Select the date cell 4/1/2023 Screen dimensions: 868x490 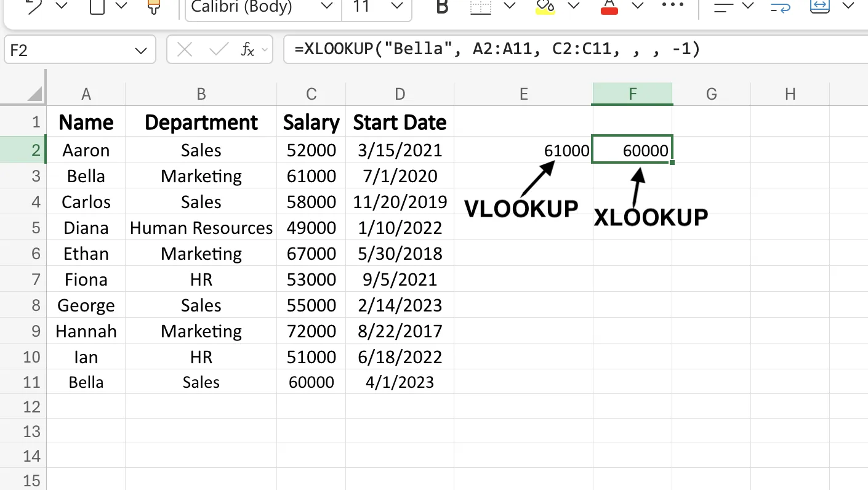point(400,382)
